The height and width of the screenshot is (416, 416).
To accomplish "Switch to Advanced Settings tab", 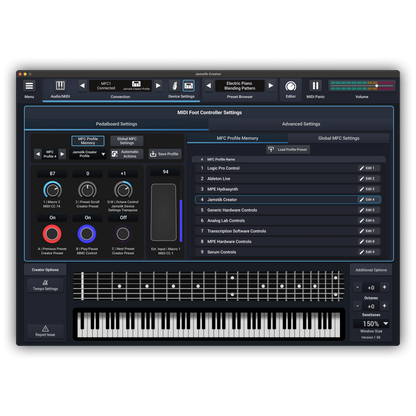I will pyautogui.click(x=301, y=124).
